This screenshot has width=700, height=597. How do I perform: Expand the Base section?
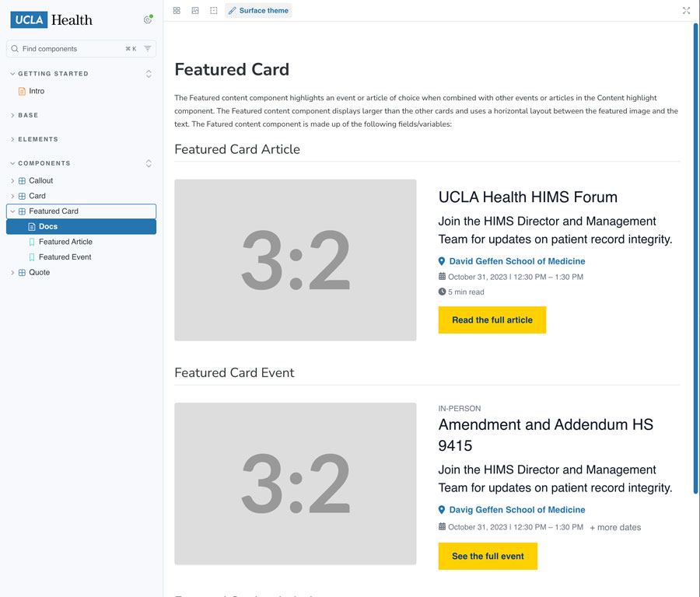pos(28,115)
